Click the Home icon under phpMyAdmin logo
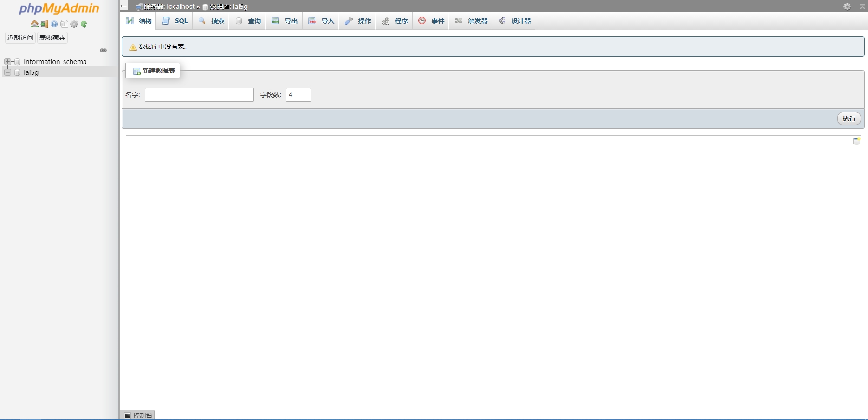The width and height of the screenshot is (868, 420). [x=34, y=24]
